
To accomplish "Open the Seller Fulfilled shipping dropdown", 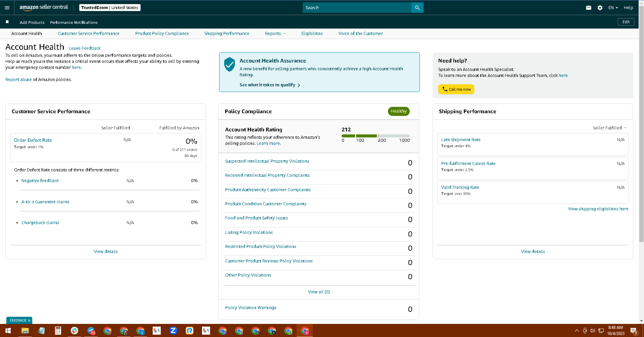I will click(610, 128).
